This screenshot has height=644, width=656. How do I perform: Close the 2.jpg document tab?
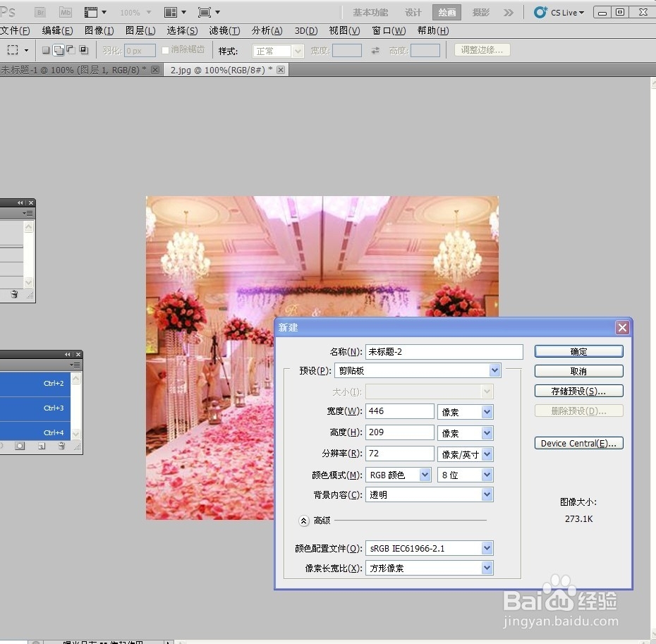281,70
